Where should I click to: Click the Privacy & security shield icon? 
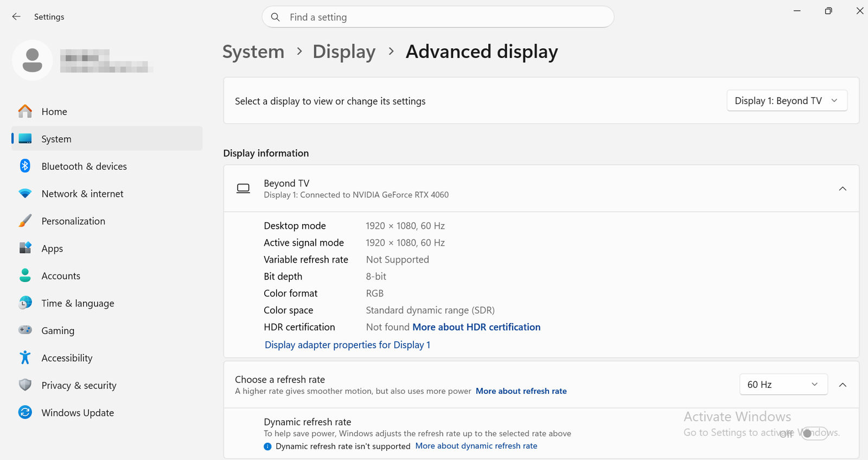25,385
